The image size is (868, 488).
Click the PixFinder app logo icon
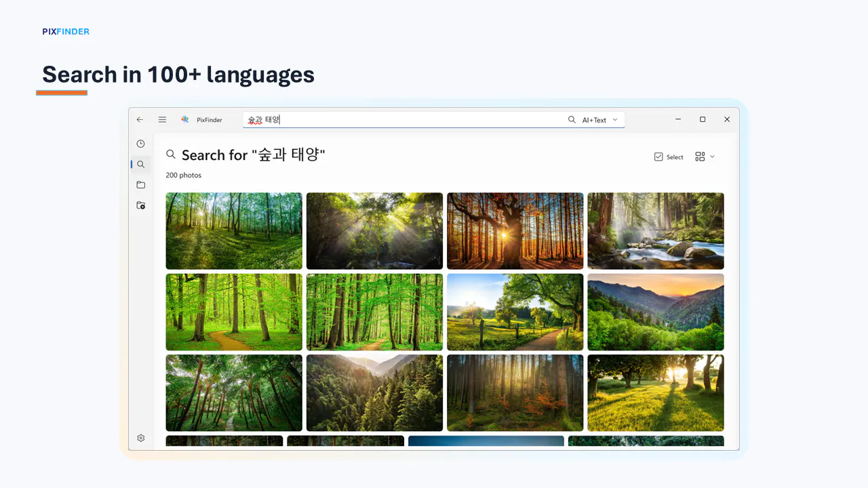click(184, 119)
